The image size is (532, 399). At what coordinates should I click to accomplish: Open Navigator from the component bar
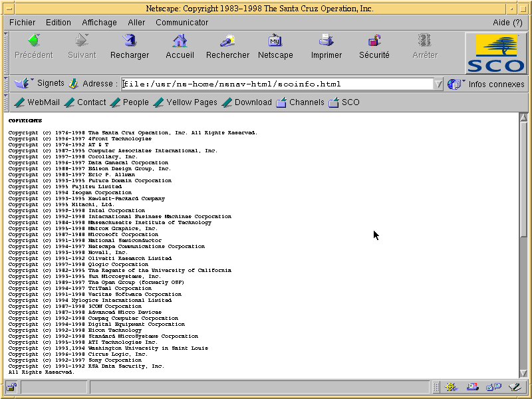point(451,387)
